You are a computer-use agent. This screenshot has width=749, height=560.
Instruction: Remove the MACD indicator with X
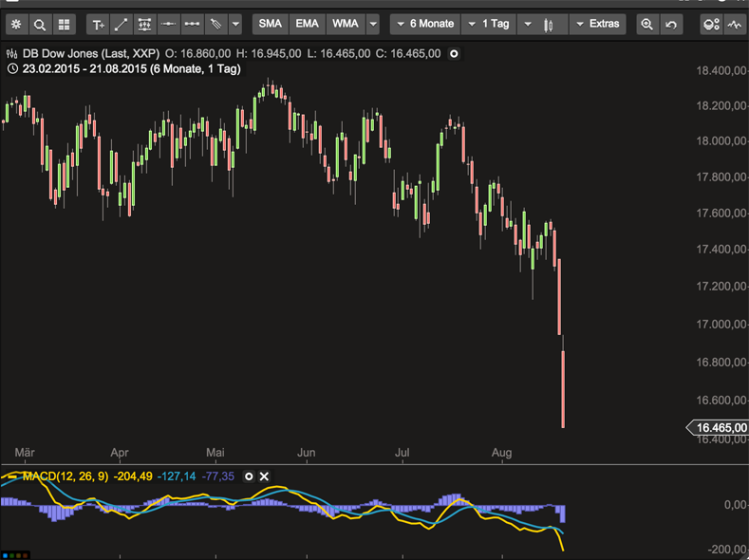coord(264,476)
